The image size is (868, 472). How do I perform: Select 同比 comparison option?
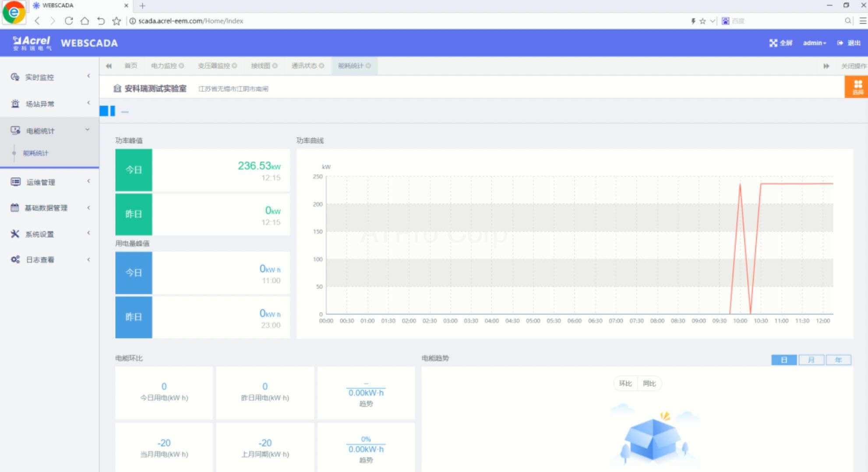[x=649, y=384]
